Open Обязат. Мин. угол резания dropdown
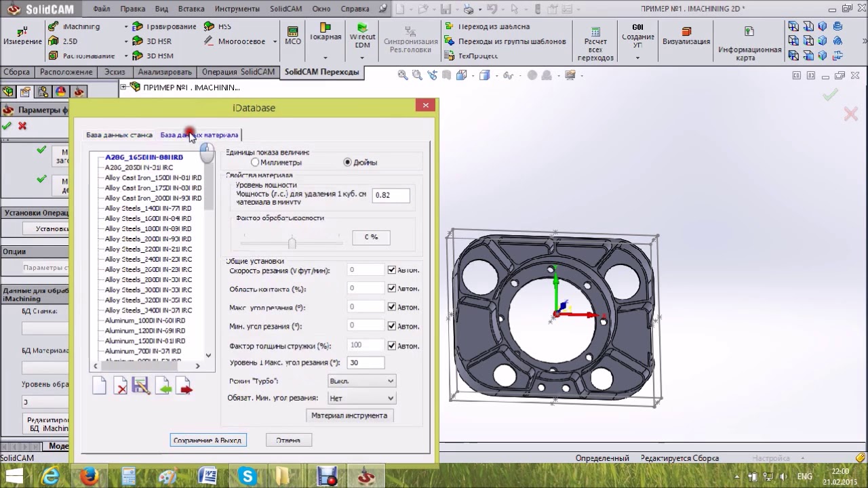868x488 pixels. point(361,399)
